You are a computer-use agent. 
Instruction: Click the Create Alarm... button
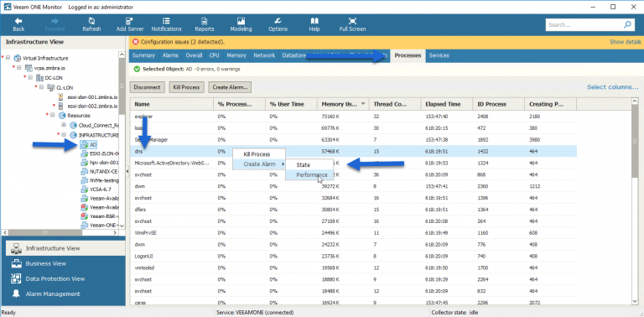tap(230, 87)
